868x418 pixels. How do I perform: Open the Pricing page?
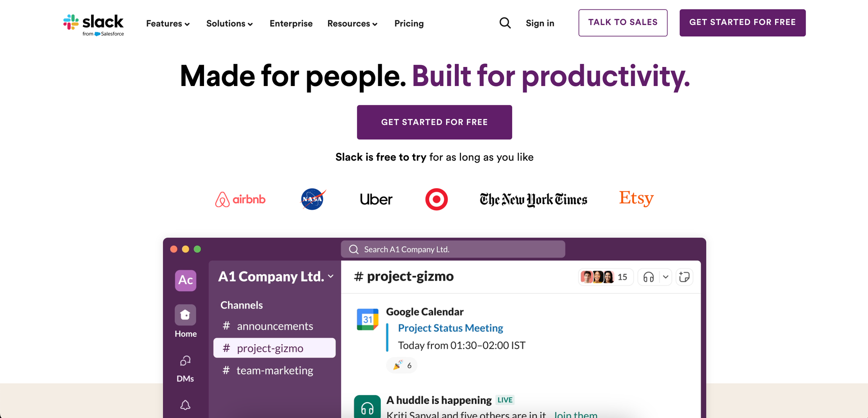click(x=408, y=23)
